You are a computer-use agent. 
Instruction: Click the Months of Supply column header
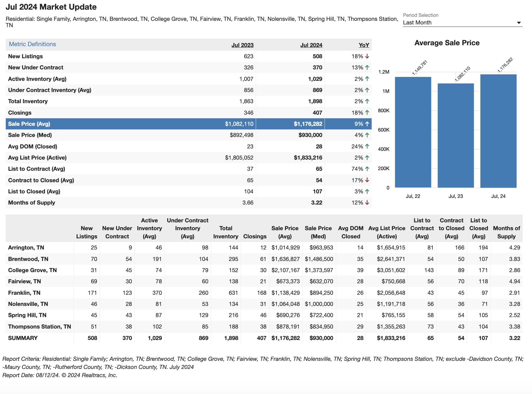pyautogui.click(x=506, y=232)
